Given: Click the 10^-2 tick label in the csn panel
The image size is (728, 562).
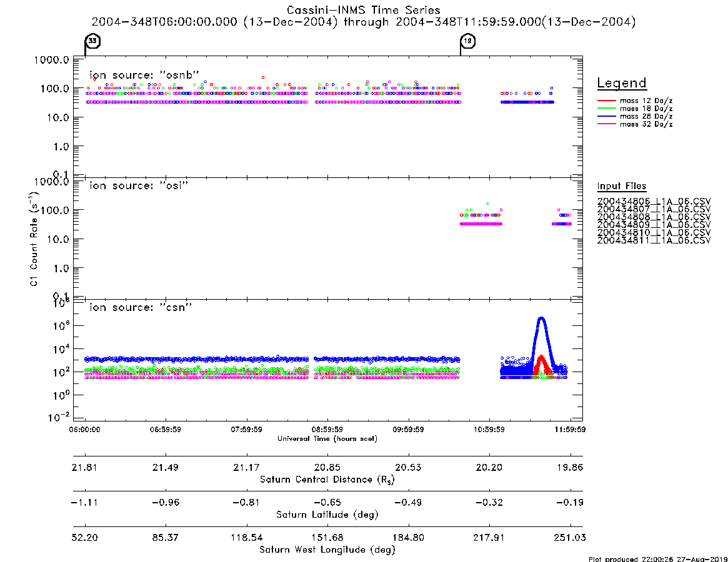Looking at the screenshot, I should pyautogui.click(x=59, y=417).
